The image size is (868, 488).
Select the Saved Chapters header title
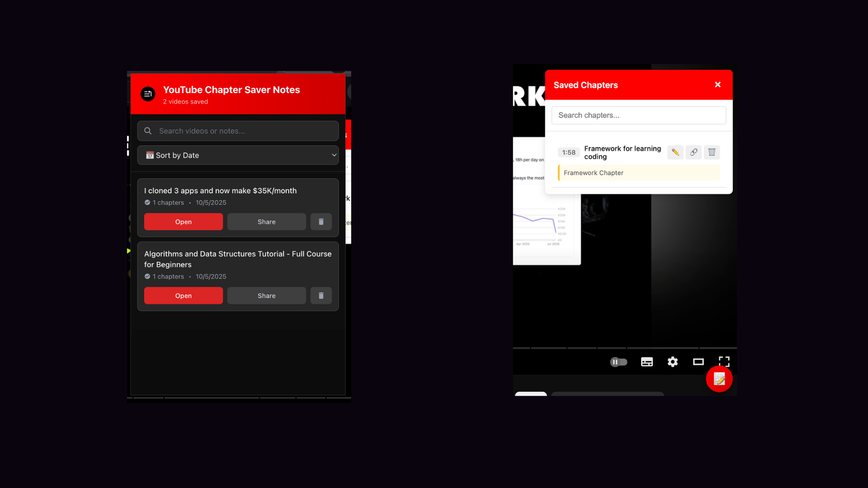pyautogui.click(x=585, y=85)
